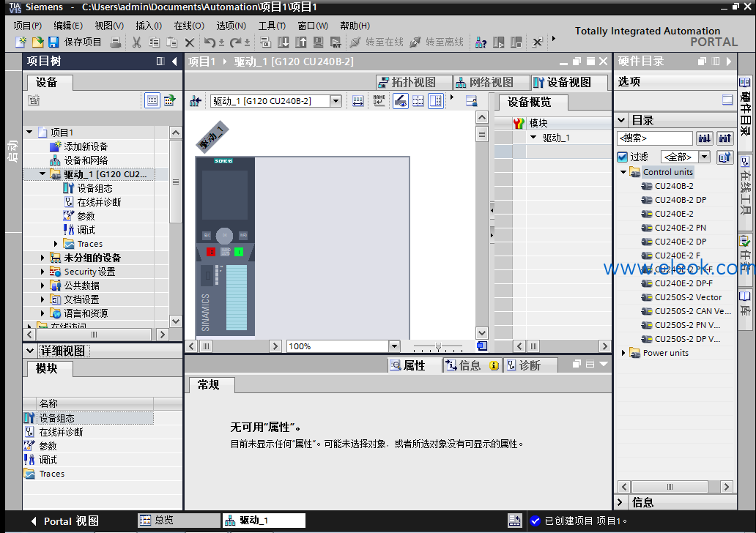
Task: Click the search downward icon in catalog
Action: point(705,138)
